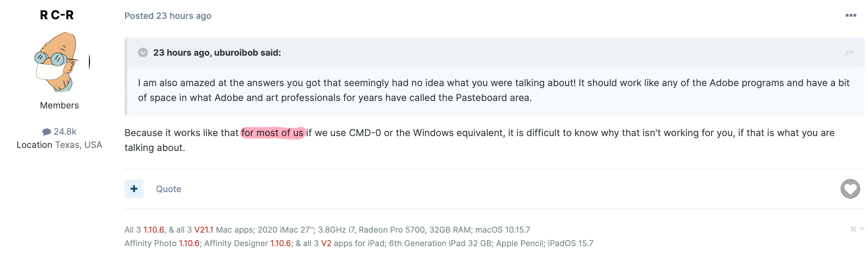868x258 pixels.
Task: Expand signature options dropdown arrow
Action: click(x=862, y=229)
